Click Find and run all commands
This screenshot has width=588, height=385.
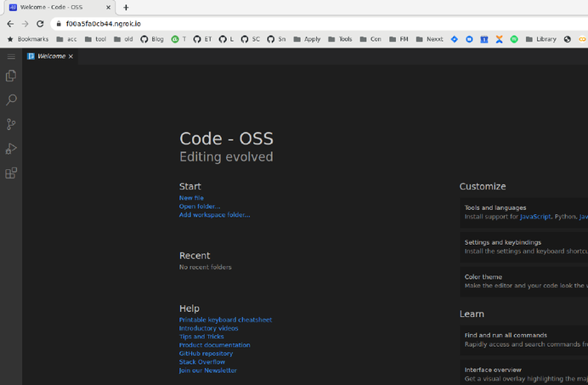506,335
